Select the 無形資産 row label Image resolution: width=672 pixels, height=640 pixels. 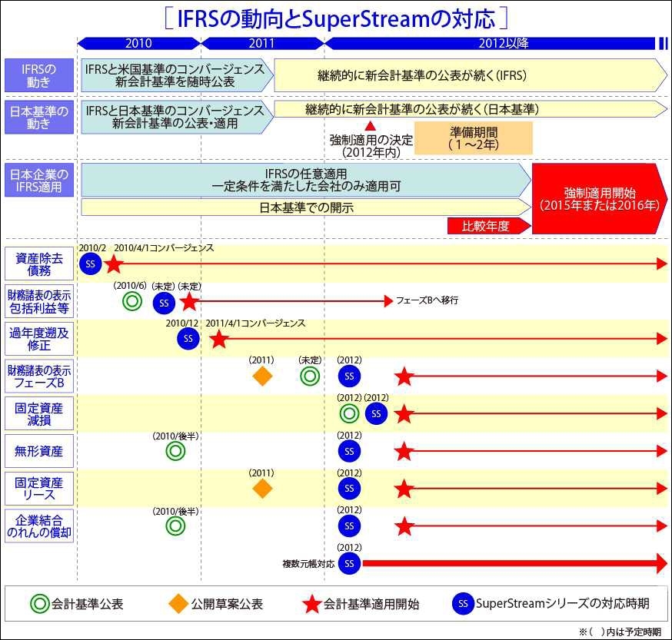(x=39, y=451)
